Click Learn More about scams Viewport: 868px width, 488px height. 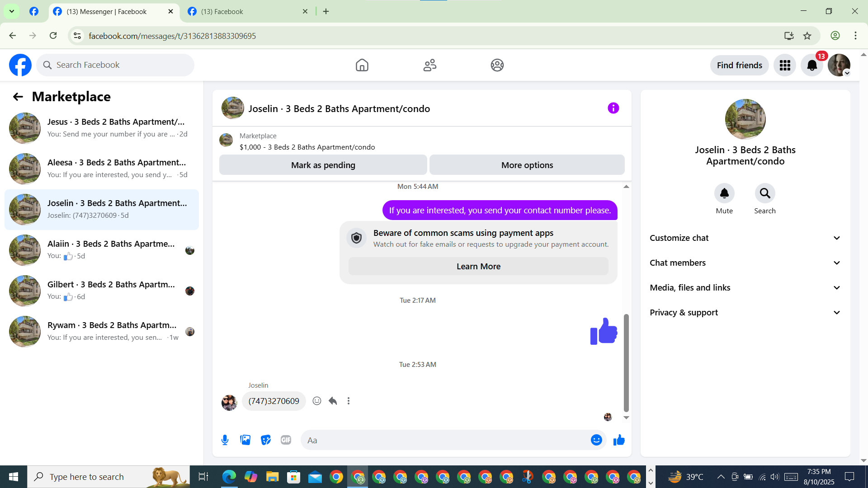point(478,267)
